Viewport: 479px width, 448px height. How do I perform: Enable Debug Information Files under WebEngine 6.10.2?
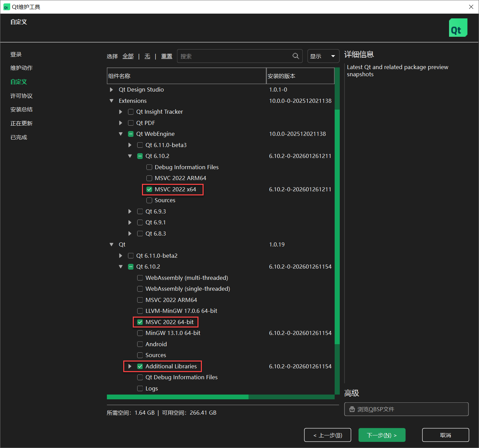click(149, 167)
